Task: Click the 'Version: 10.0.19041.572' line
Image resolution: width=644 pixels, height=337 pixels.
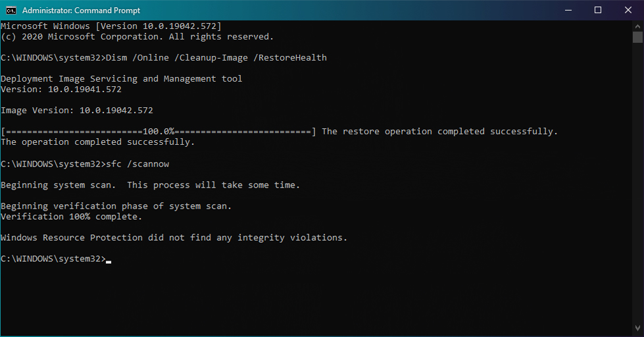Action: [61, 89]
